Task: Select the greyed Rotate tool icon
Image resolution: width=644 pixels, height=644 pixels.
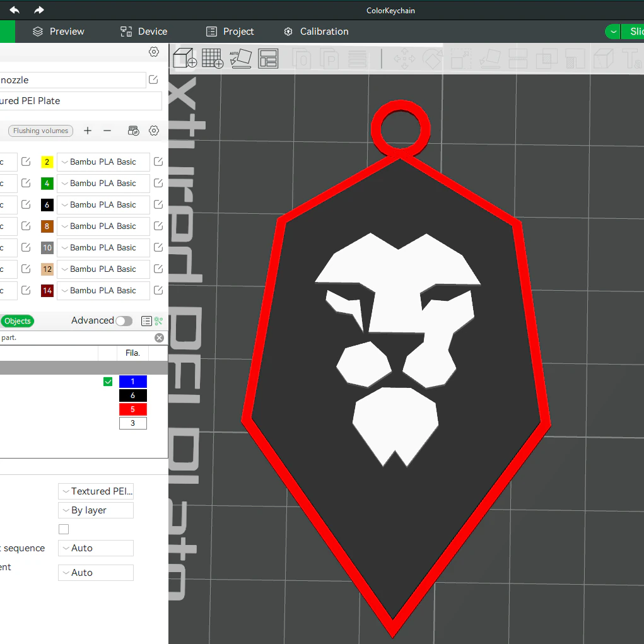Action: pyautogui.click(x=433, y=58)
